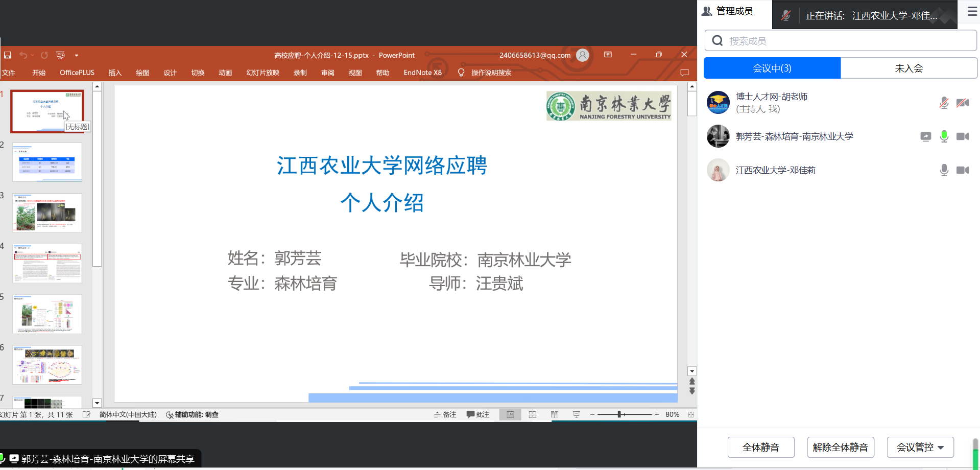Click the 搜索成员 search field

[841, 40]
